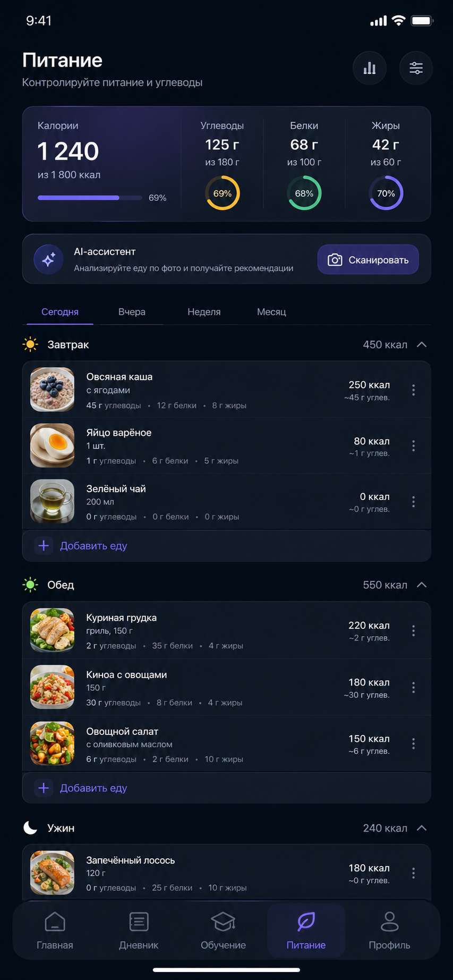This screenshot has width=453, height=980.
Task: Open the Яйцо варёное food thumbnail
Action: [x=52, y=445]
